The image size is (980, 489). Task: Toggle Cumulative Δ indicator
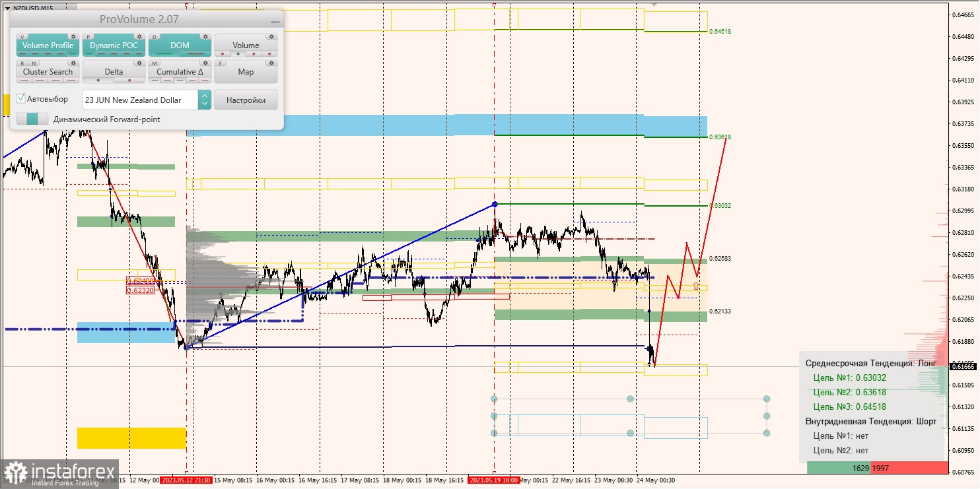click(x=180, y=71)
